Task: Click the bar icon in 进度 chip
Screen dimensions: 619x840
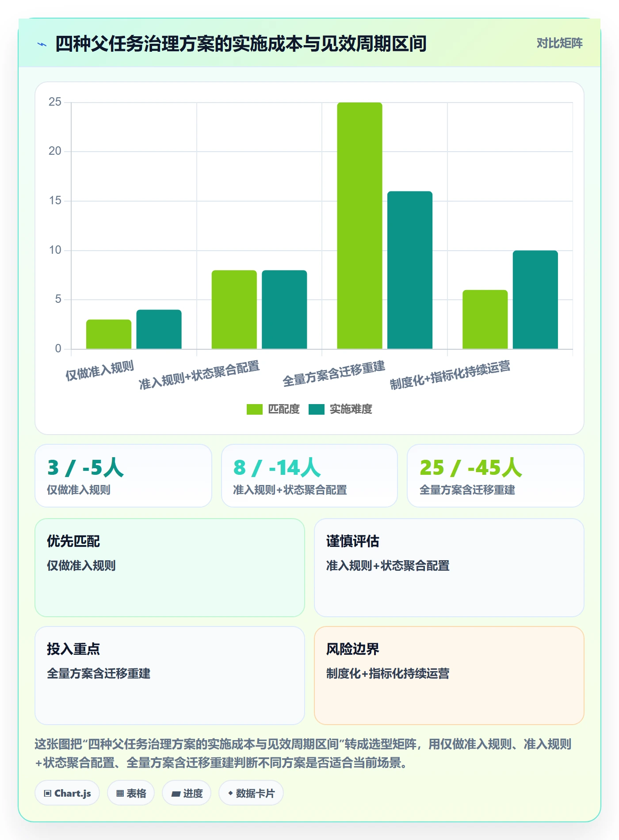Action: coord(176,794)
